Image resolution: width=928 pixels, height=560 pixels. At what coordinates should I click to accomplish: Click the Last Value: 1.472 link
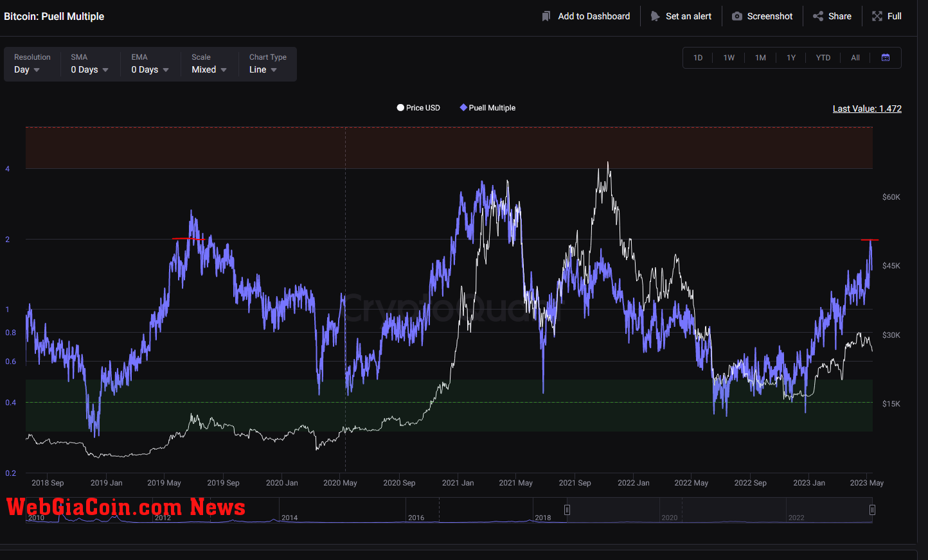tap(867, 109)
